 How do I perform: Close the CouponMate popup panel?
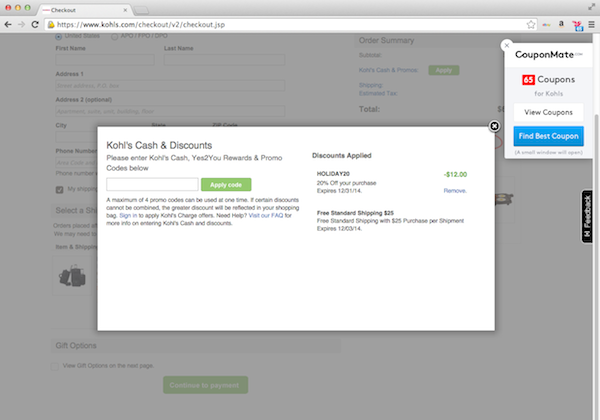(x=507, y=46)
